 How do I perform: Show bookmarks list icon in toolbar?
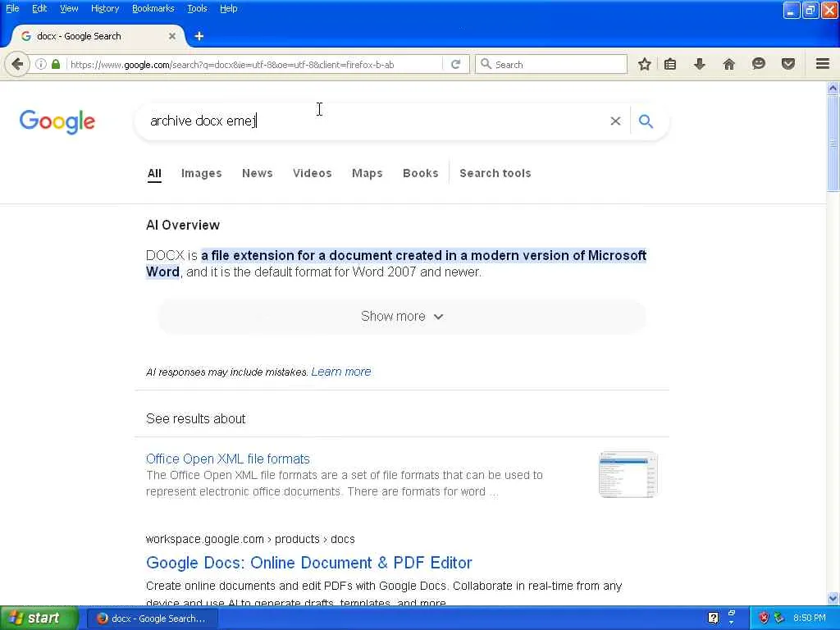coord(670,64)
